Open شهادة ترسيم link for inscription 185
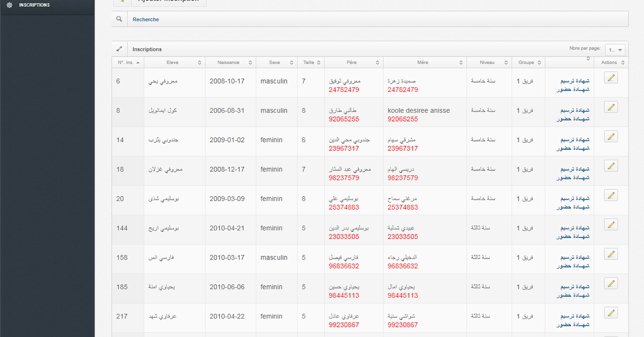The width and height of the screenshot is (644, 337). coord(575,287)
